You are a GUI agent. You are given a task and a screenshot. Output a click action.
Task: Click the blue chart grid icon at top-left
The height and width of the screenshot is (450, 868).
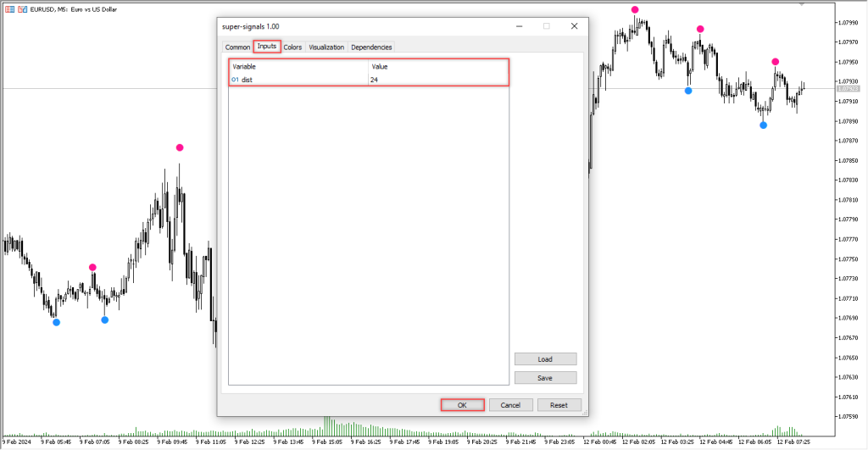pyautogui.click(x=10, y=9)
